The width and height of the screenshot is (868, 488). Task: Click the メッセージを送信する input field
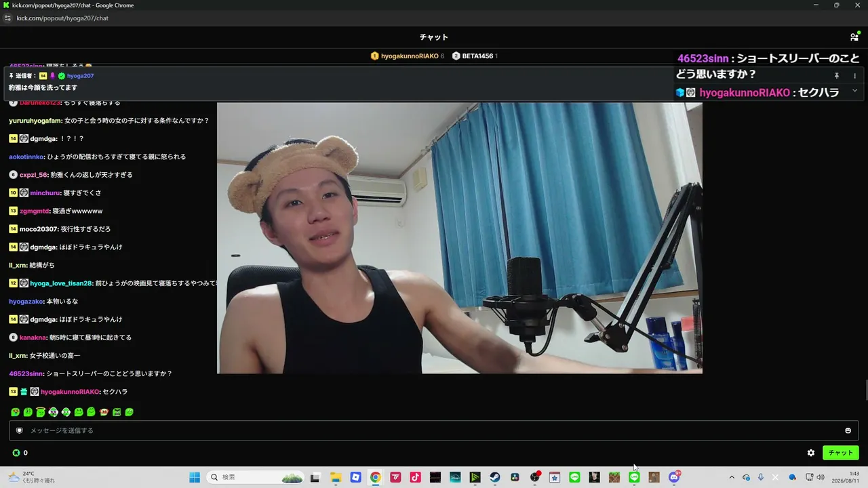click(434, 430)
